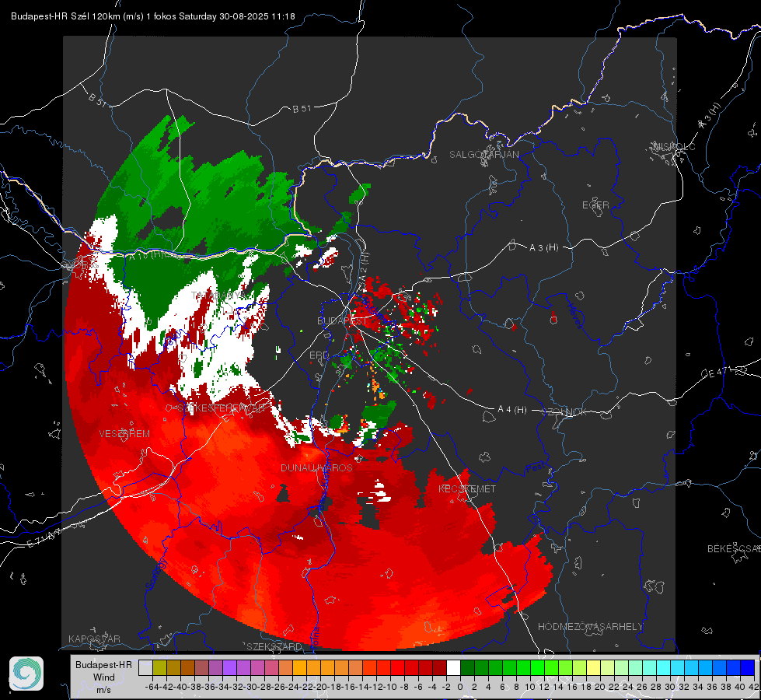The width and height of the screenshot is (761, 700).
Task: Click the '42' value on the legend scale
Action: pyautogui.click(x=753, y=687)
